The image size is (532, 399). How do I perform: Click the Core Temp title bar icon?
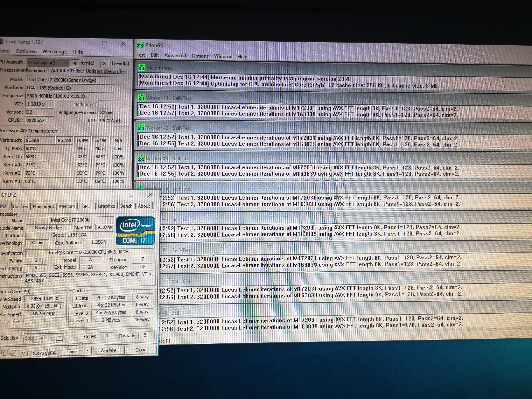pyautogui.click(x=1, y=42)
